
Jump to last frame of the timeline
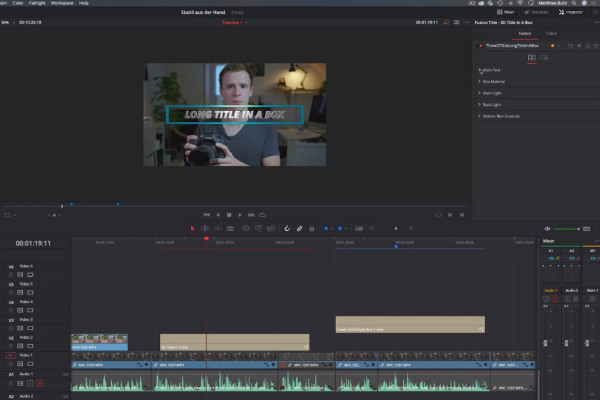pyautogui.click(x=251, y=215)
